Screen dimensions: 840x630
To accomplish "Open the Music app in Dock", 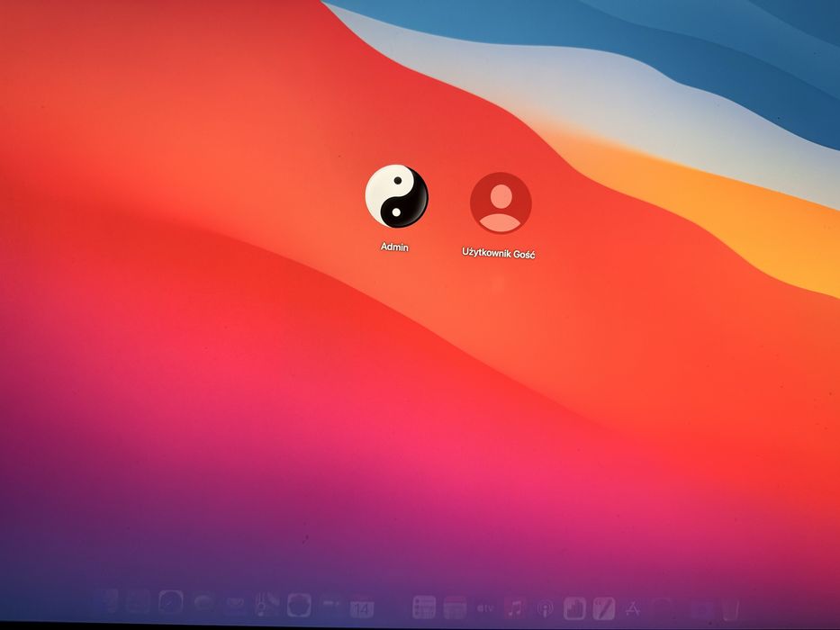I will [x=515, y=608].
